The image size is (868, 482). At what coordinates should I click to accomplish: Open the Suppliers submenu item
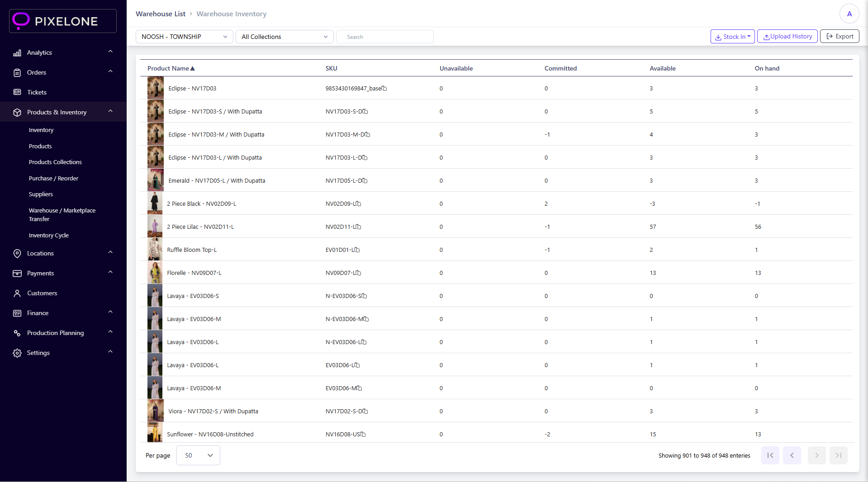click(41, 194)
